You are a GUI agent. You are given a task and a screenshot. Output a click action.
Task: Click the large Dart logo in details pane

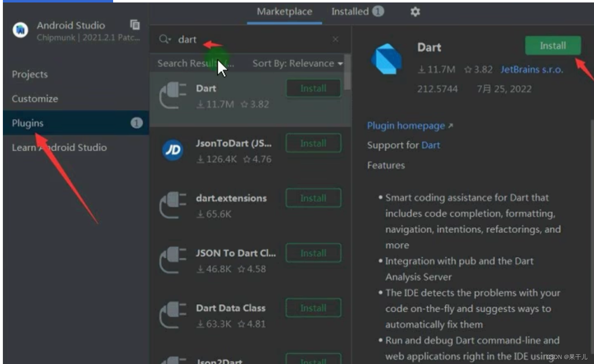tap(387, 59)
